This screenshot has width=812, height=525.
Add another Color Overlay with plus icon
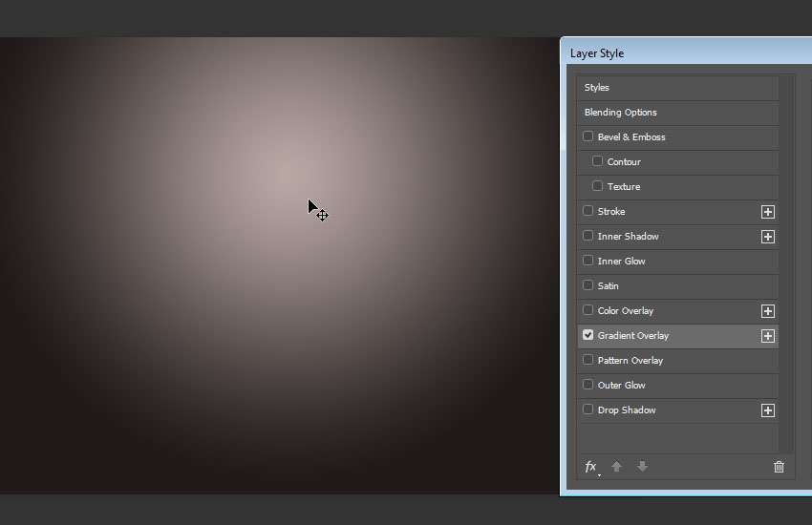click(x=767, y=311)
